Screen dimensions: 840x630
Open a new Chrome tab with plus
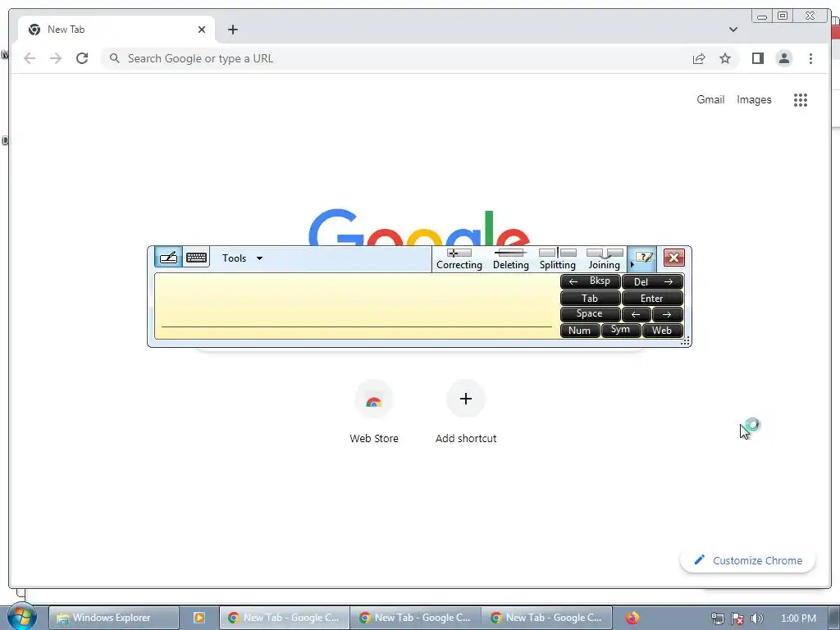click(x=232, y=30)
